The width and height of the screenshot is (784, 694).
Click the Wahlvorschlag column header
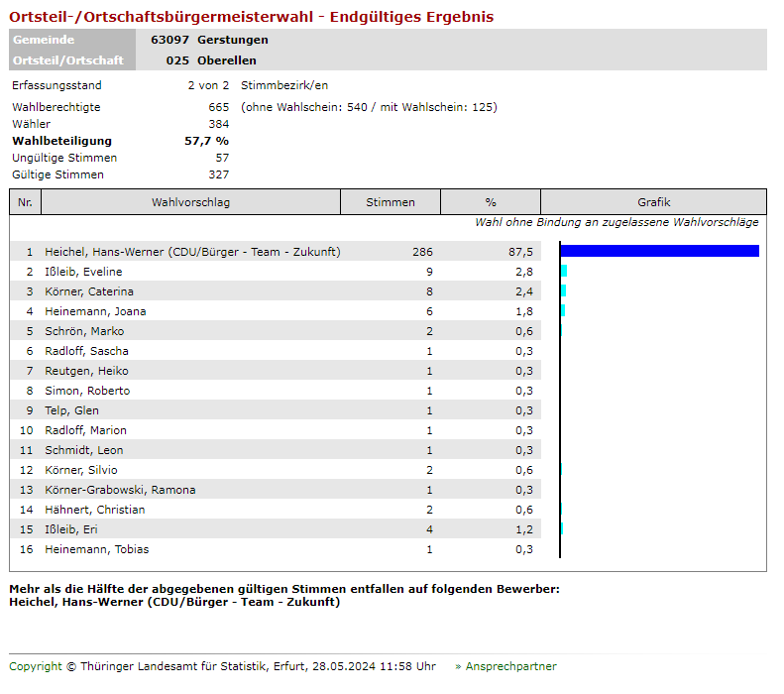pos(190,202)
